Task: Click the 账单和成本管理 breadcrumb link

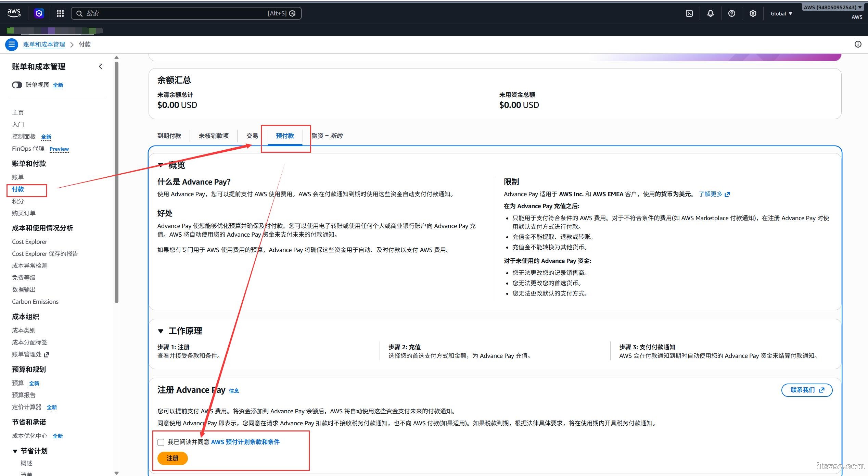Action: [x=44, y=45]
